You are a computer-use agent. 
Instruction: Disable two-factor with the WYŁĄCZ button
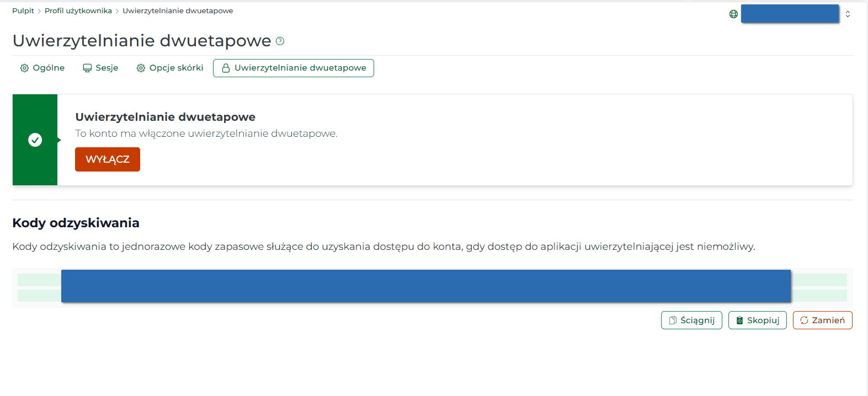tap(108, 159)
